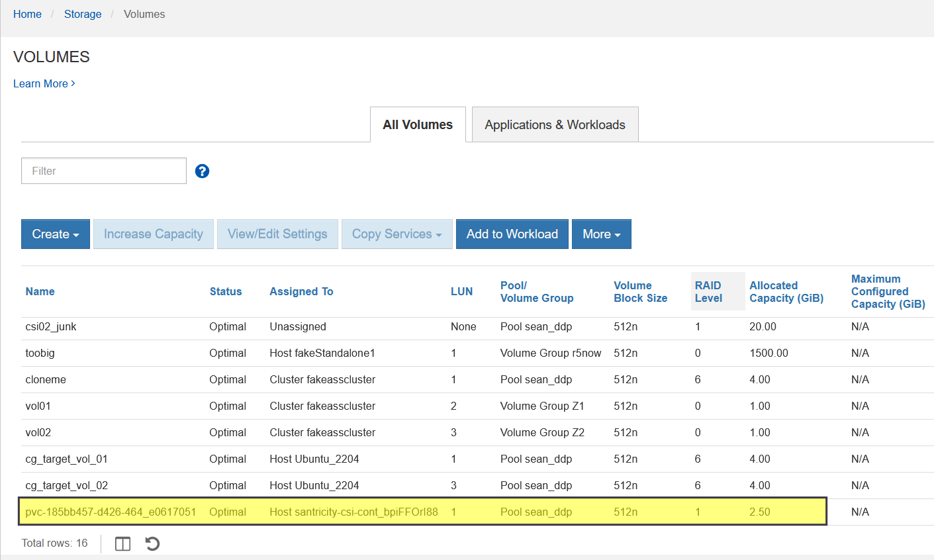The image size is (934, 560).
Task: Sort by the Name column header
Action: click(40, 291)
